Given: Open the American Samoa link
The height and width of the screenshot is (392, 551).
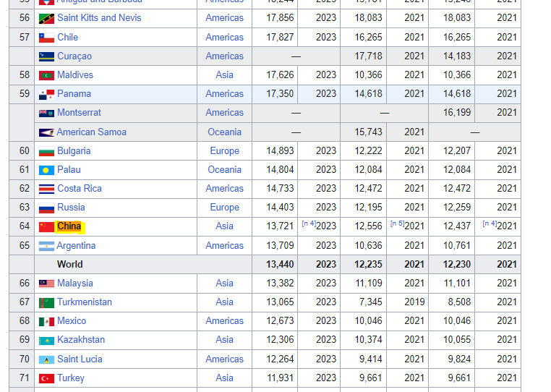Looking at the screenshot, I should pos(91,132).
